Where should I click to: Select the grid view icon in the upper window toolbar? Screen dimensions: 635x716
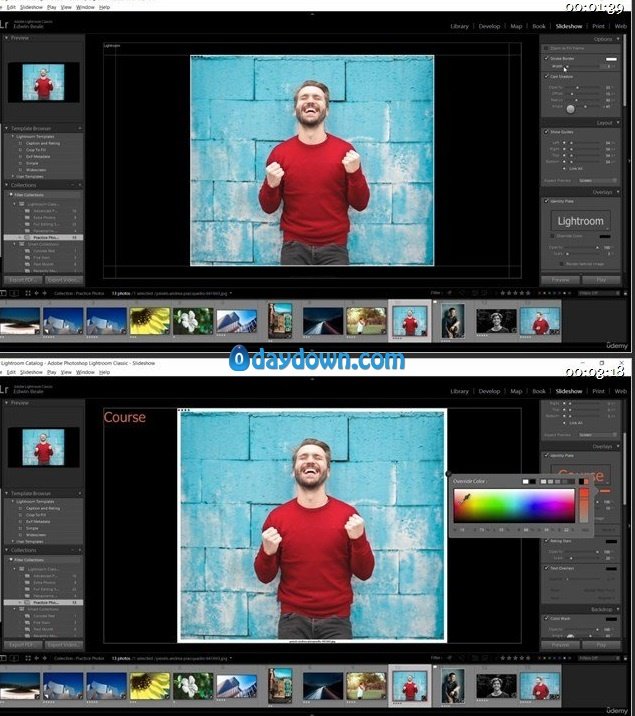pos(28,293)
